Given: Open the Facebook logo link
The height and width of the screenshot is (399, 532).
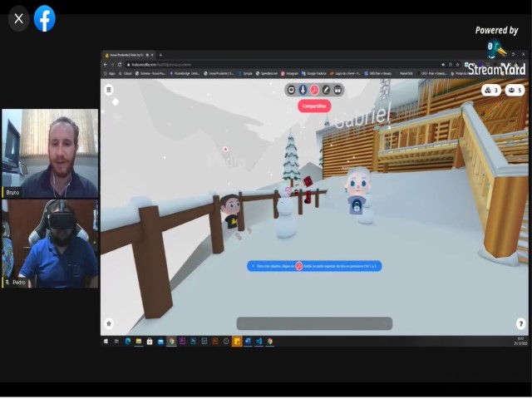Looking at the screenshot, I should [x=44, y=18].
